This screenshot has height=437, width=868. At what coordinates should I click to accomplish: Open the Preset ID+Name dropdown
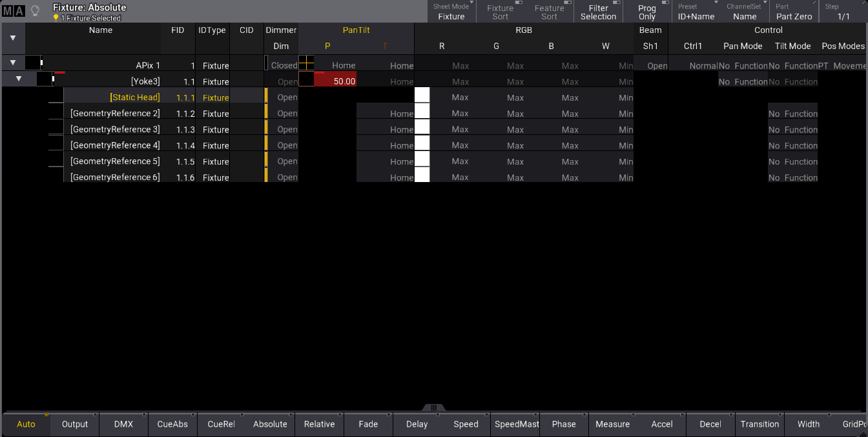coord(696,12)
